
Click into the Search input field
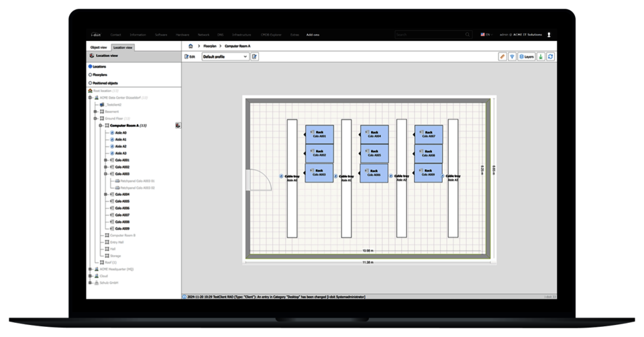tap(428, 34)
